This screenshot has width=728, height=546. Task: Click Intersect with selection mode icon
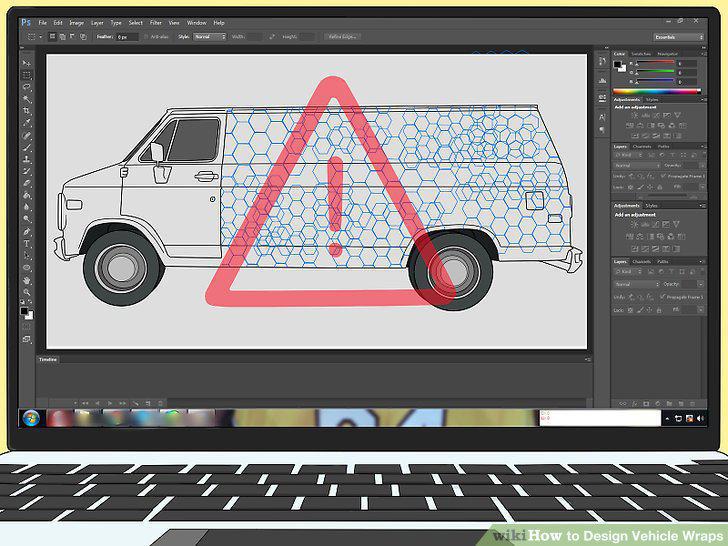pyautogui.click(x=83, y=36)
